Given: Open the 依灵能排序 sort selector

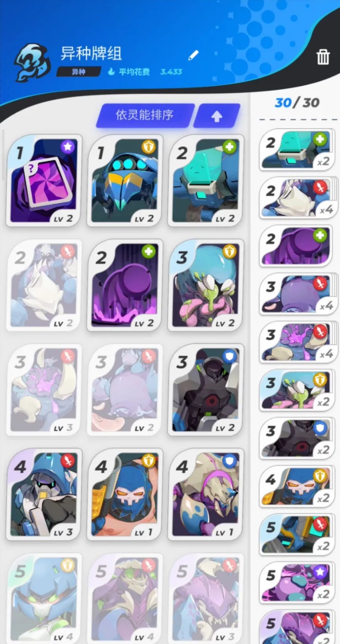Looking at the screenshot, I should coord(145,116).
